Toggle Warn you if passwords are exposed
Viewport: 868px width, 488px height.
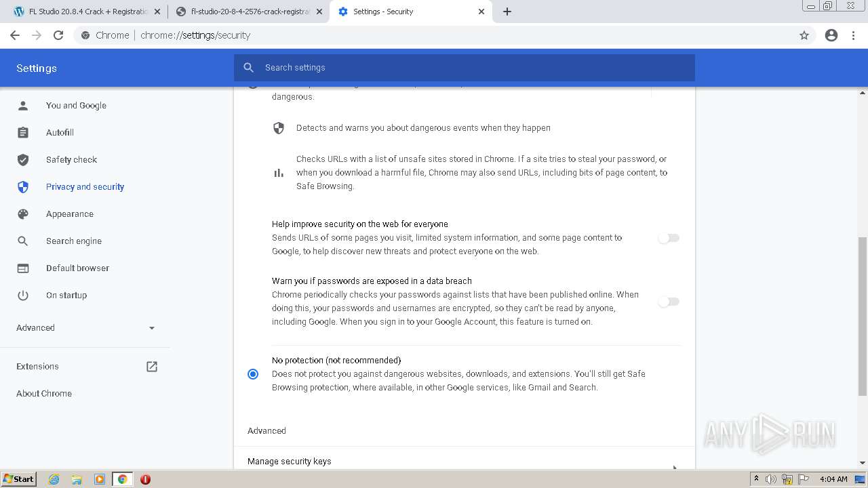pyautogui.click(x=669, y=302)
